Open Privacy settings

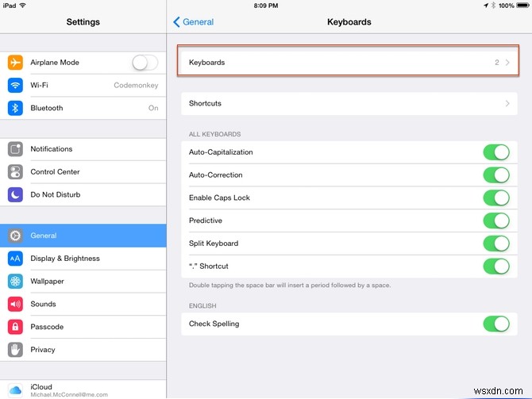point(83,350)
